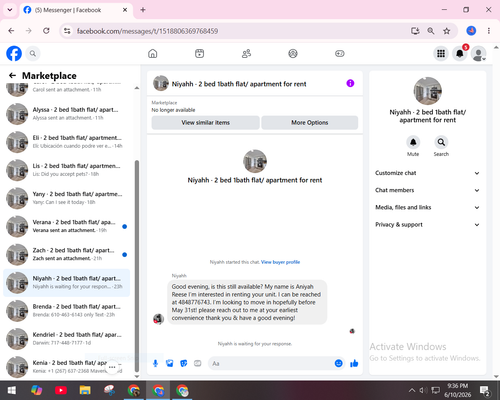Open the Groups icon in top navigation

point(293,53)
